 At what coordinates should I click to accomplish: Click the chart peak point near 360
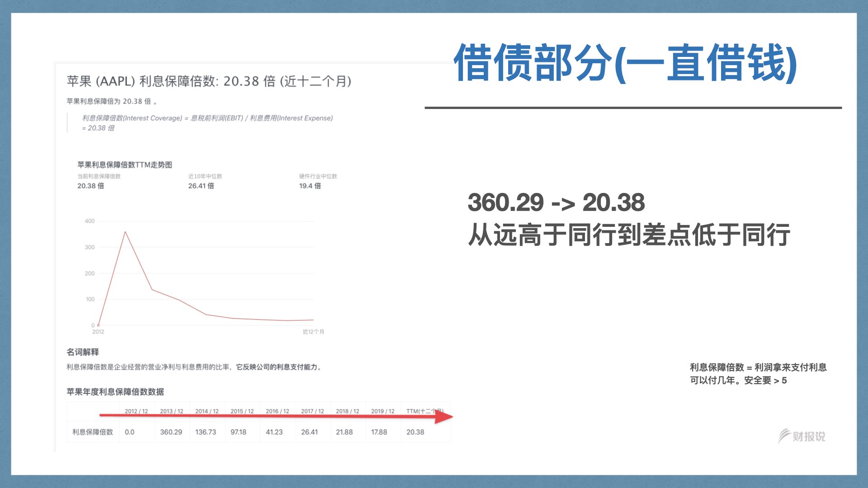(125, 232)
